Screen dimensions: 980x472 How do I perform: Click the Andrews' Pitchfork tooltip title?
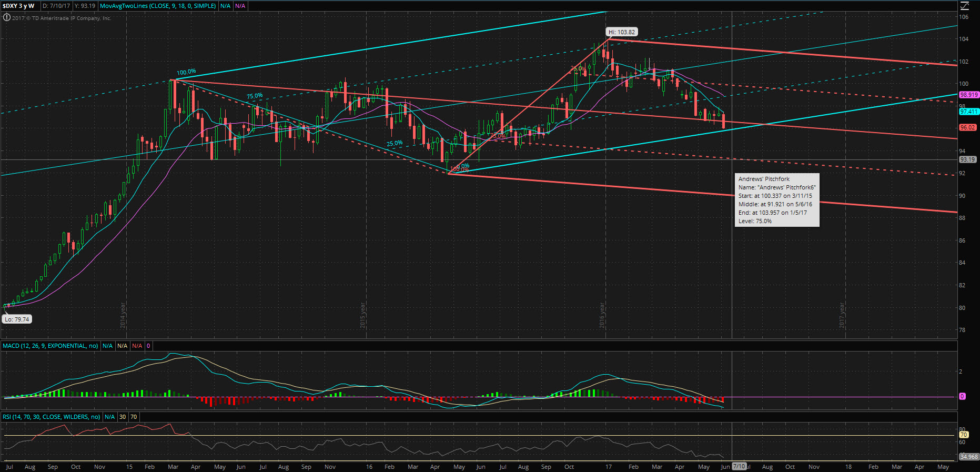pos(764,179)
